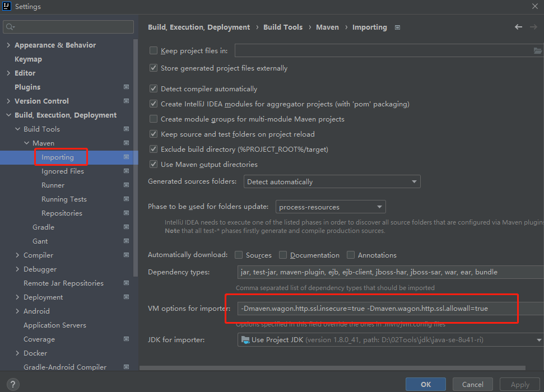Click Maven in the breadcrumb path

pyautogui.click(x=327, y=27)
